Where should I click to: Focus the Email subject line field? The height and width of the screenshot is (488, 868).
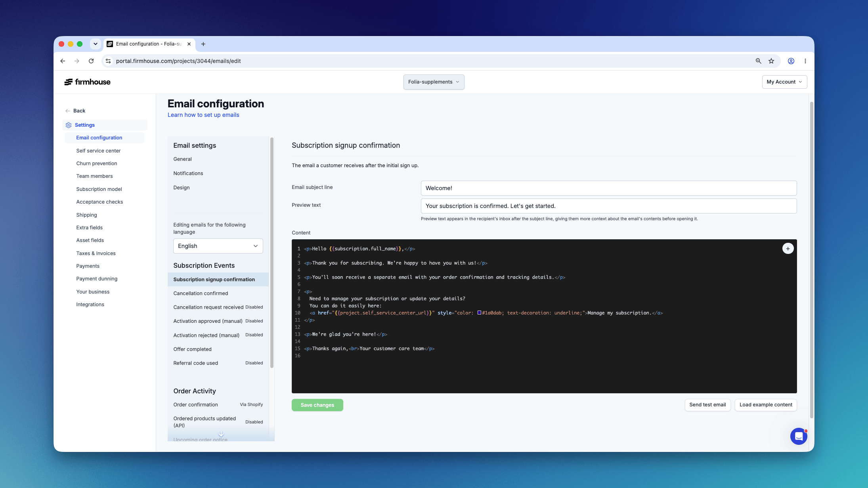[609, 188]
